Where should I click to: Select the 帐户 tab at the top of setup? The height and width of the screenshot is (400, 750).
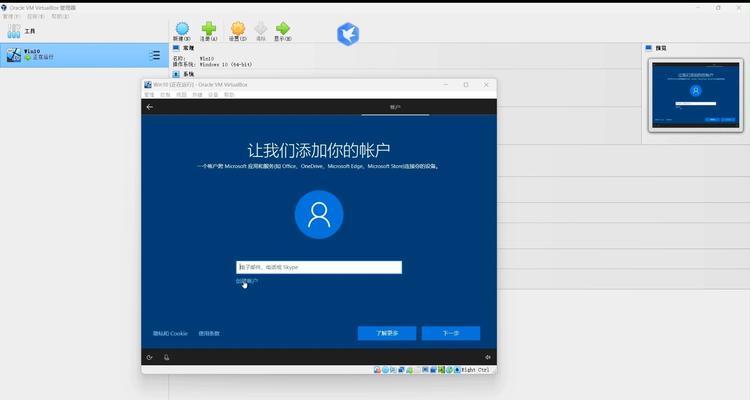395,107
